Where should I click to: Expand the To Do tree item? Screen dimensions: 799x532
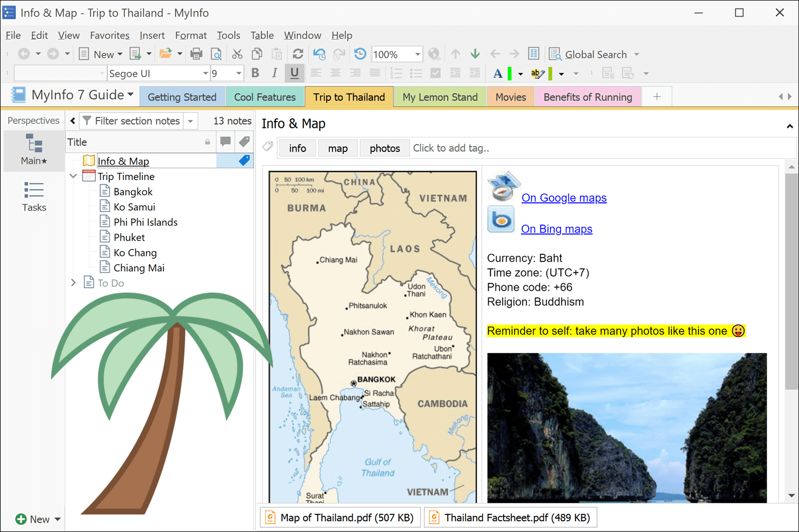click(73, 282)
